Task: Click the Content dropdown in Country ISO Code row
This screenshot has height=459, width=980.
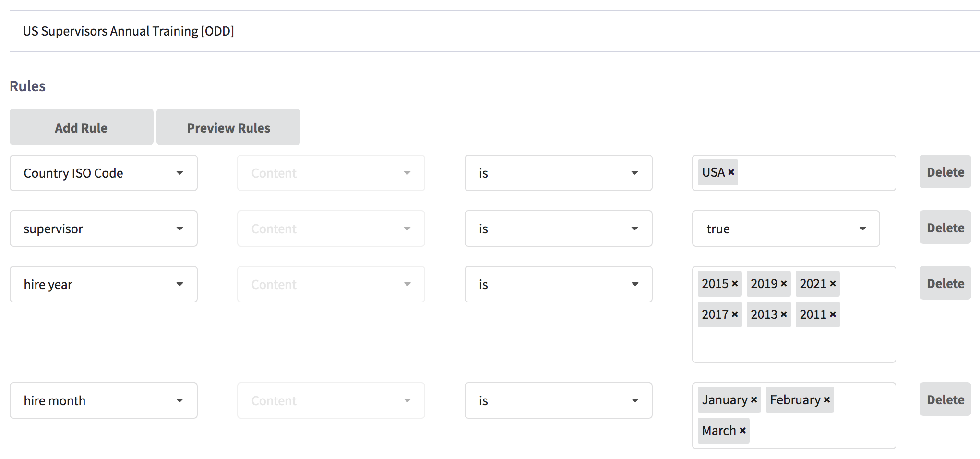Action: pos(331,173)
